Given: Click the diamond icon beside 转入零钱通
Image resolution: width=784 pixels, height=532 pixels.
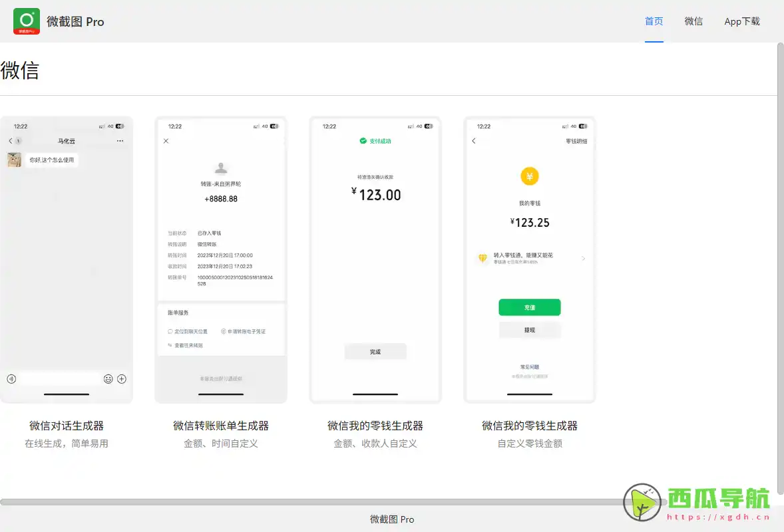Looking at the screenshot, I should click(483, 258).
